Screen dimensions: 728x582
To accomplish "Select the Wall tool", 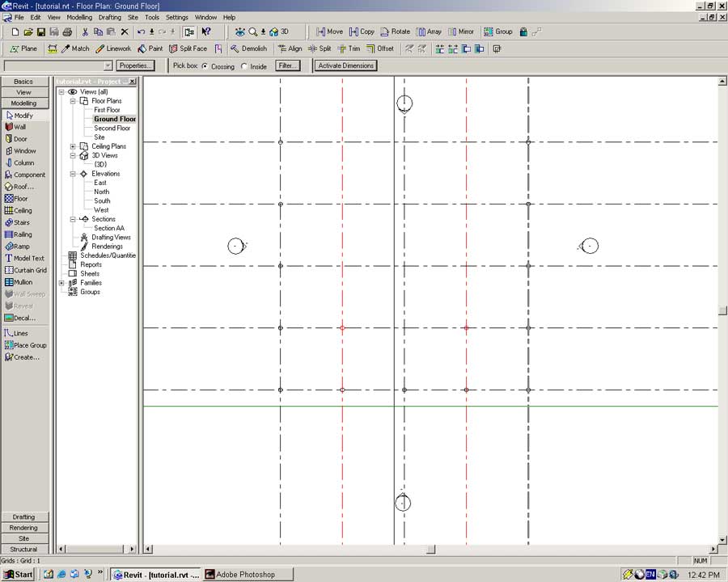I will (19, 127).
